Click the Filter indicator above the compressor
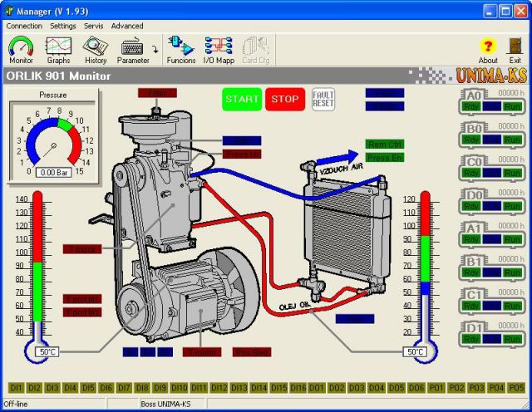This screenshot has width=532, height=412. 157,93
